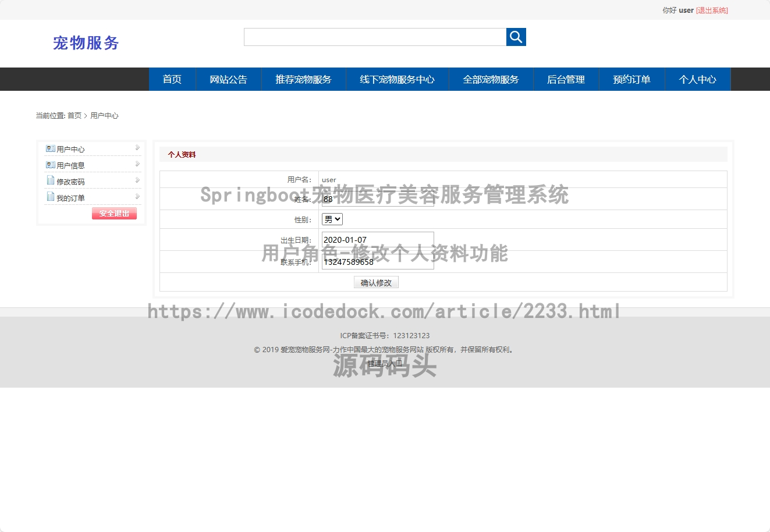Image resolution: width=770 pixels, height=532 pixels.
Task: Open 用户中心 in the sidebar
Action: point(70,150)
